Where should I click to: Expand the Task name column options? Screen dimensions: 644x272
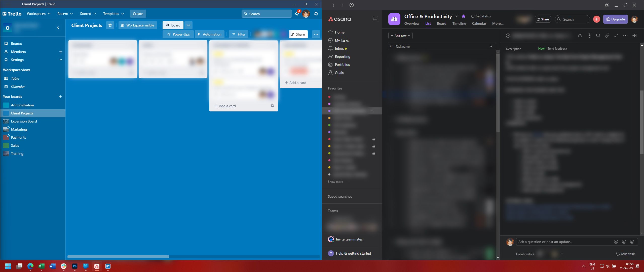(x=491, y=46)
